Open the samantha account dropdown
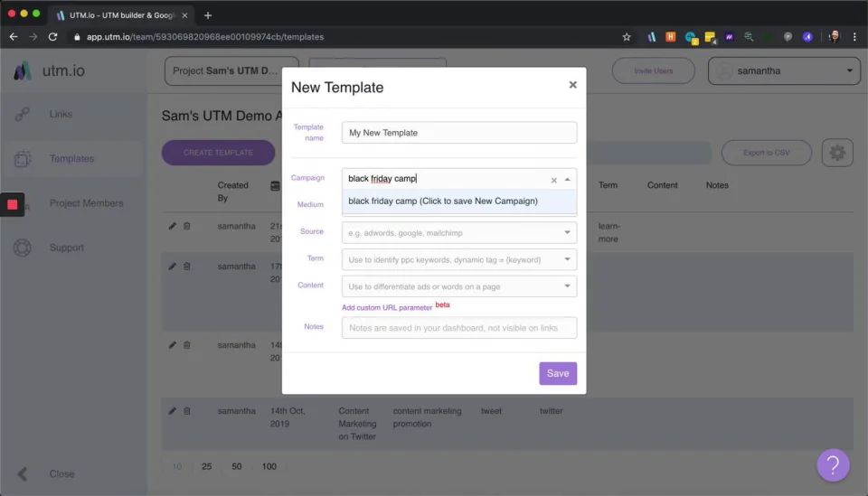 pyautogui.click(x=784, y=70)
